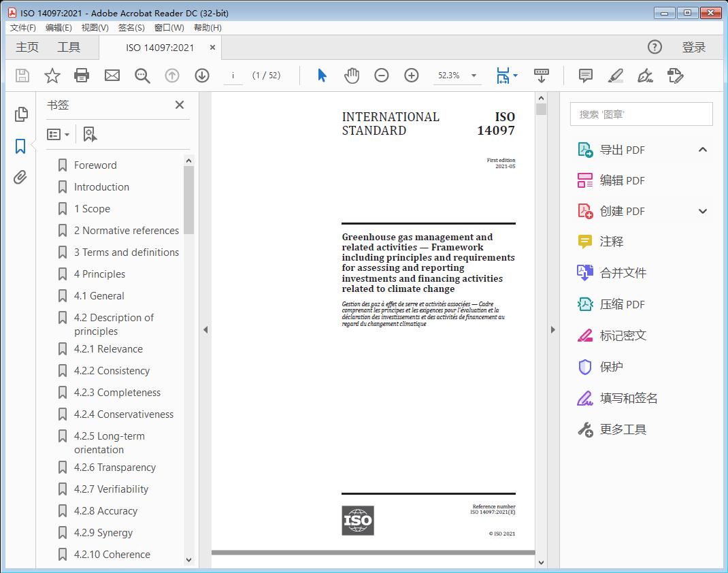
Task: Click the print file icon
Action: click(x=82, y=76)
